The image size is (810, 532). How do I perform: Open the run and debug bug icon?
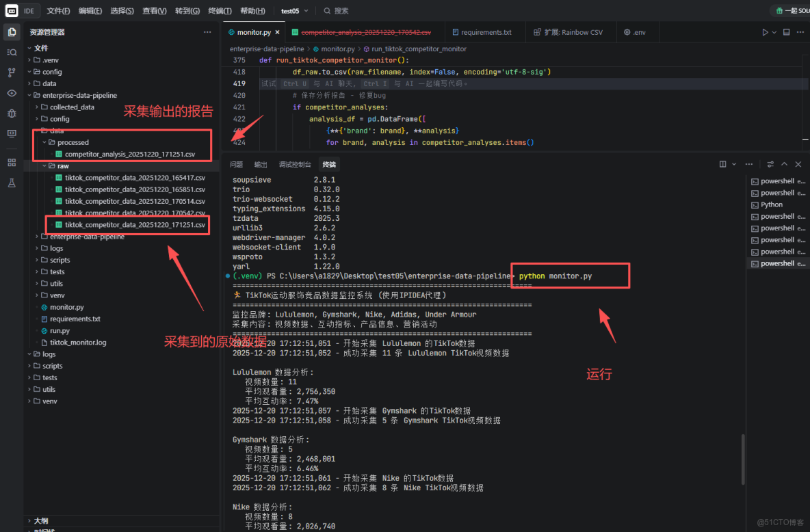(12, 113)
